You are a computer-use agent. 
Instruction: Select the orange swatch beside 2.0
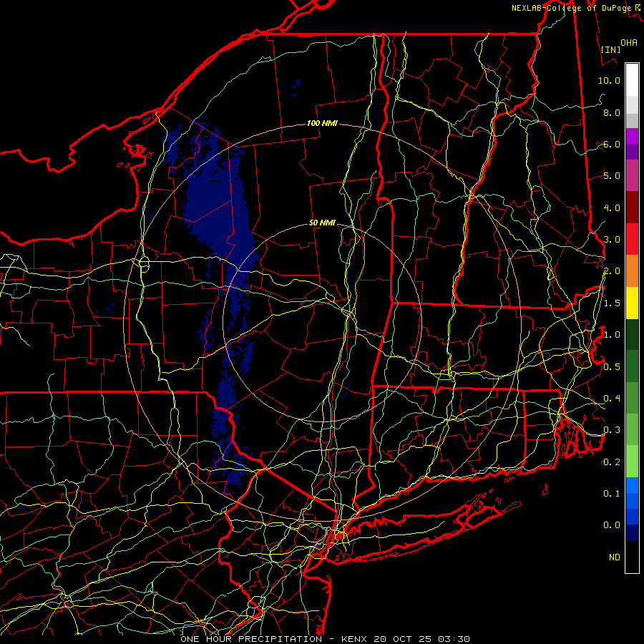point(632,271)
